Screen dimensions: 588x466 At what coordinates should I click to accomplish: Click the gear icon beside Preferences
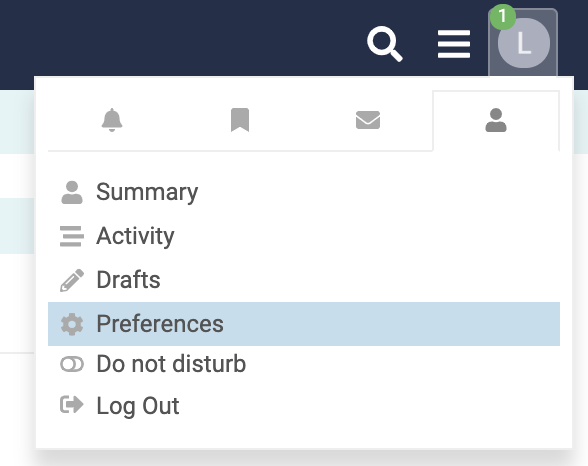pos(72,324)
